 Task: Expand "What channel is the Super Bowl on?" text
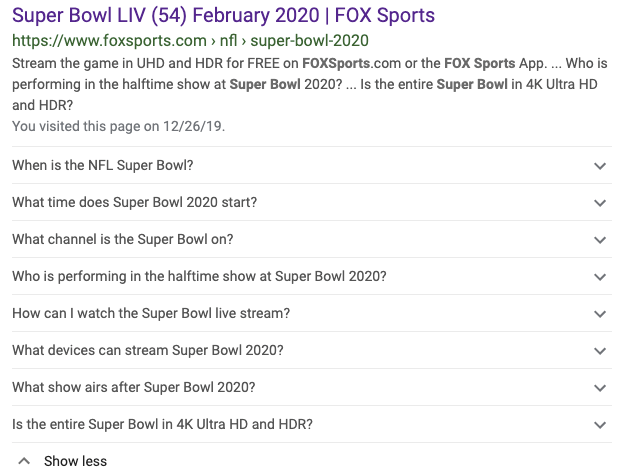coord(122,239)
